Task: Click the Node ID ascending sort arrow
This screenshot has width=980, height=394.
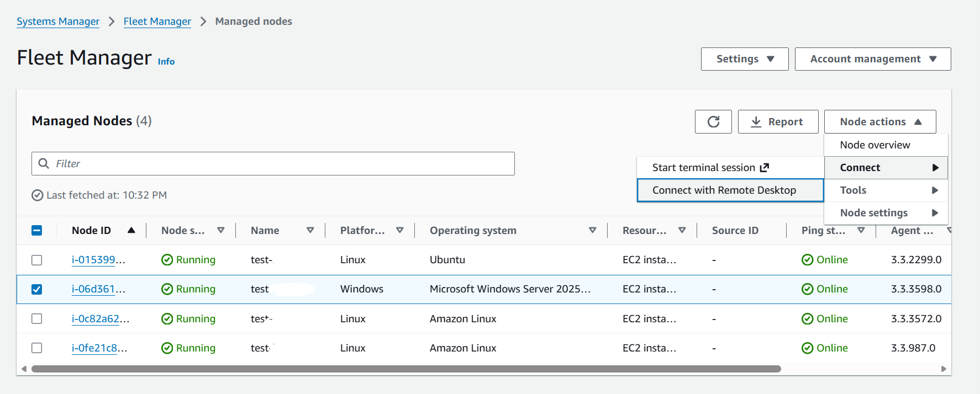Action: pyautogui.click(x=131, y=230)
